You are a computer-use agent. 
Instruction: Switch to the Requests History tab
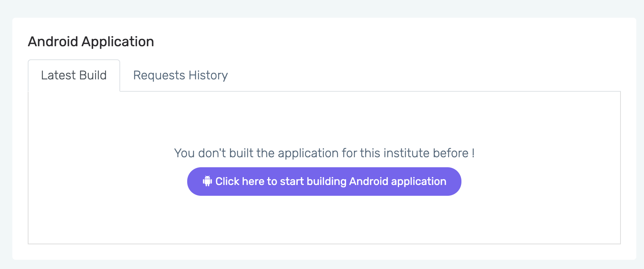click(x=180, y=75)
